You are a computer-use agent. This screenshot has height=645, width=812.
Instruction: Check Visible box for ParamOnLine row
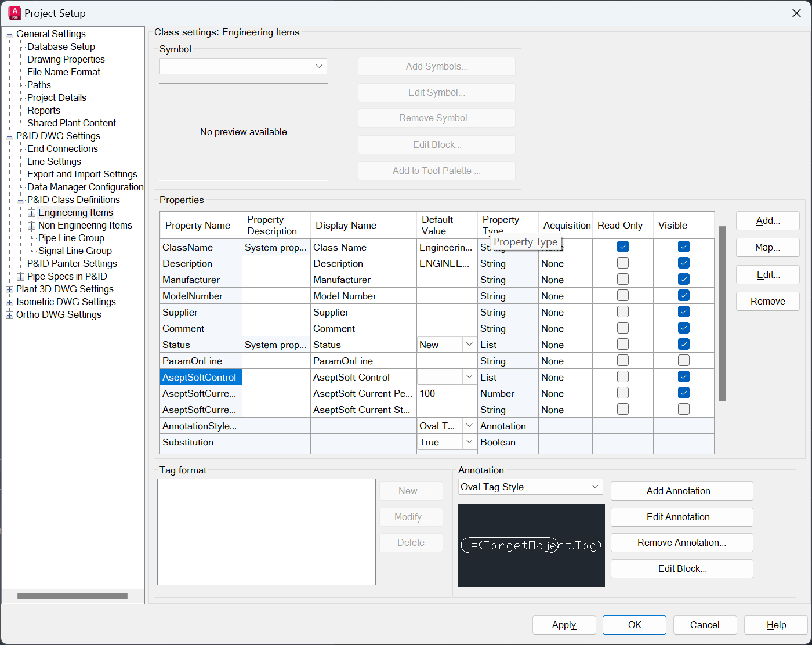tap(684, 360)
